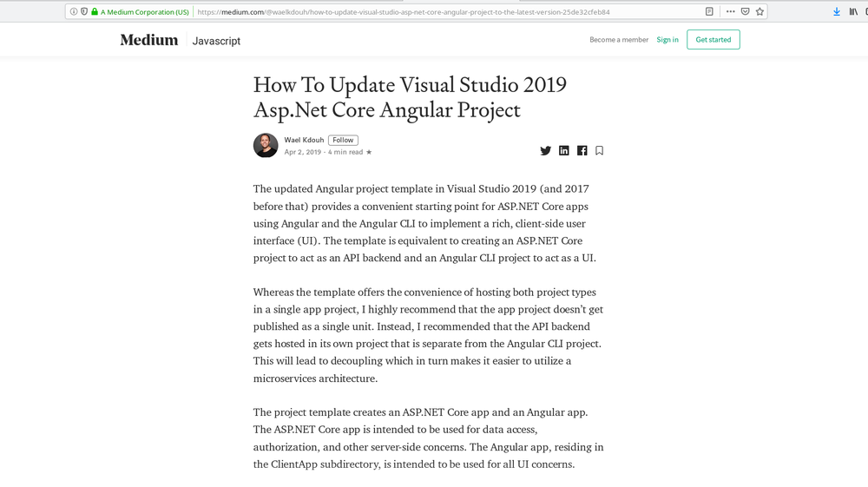Go to the Medium home logo
The width and height of the screenshot is (868, 487).
tap(149, 40)
